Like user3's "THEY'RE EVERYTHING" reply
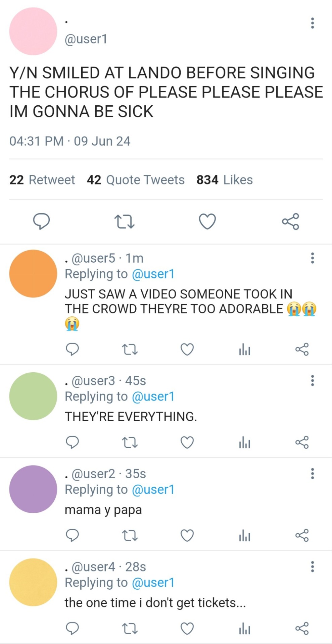Viewport: 332px width, 644px height. (187, 442)
